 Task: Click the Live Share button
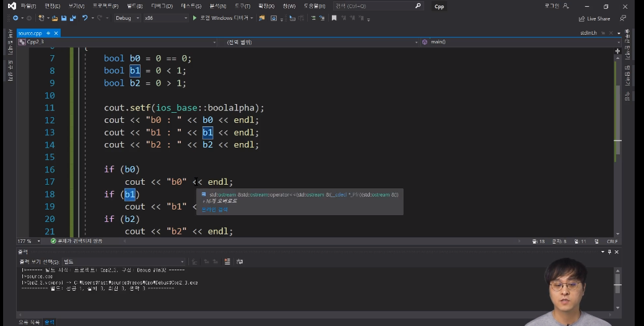tap(594, 19)
